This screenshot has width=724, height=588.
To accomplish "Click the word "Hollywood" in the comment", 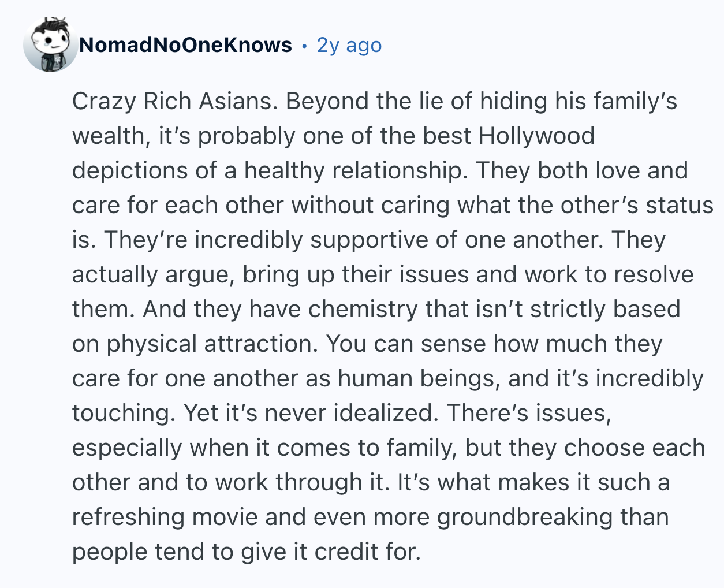I will point(536,136).
